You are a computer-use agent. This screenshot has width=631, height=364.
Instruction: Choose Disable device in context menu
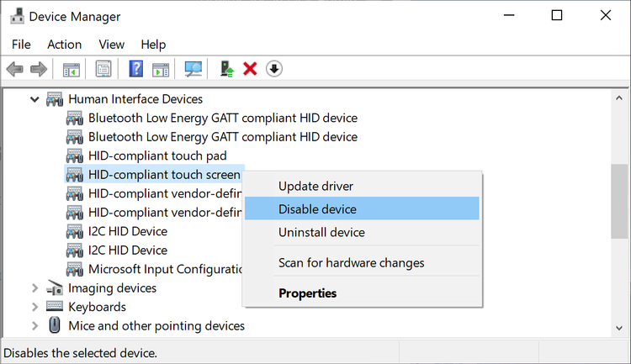317,209
